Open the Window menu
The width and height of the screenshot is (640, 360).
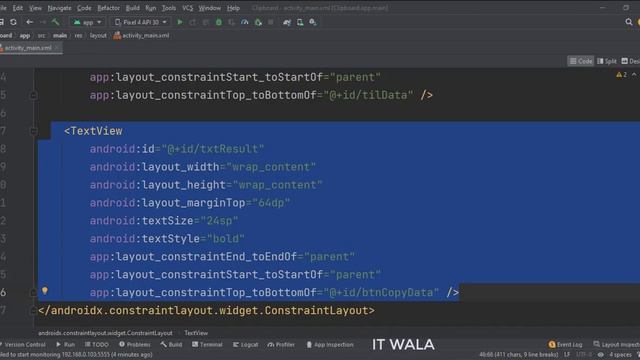click(x=209, y=8)
